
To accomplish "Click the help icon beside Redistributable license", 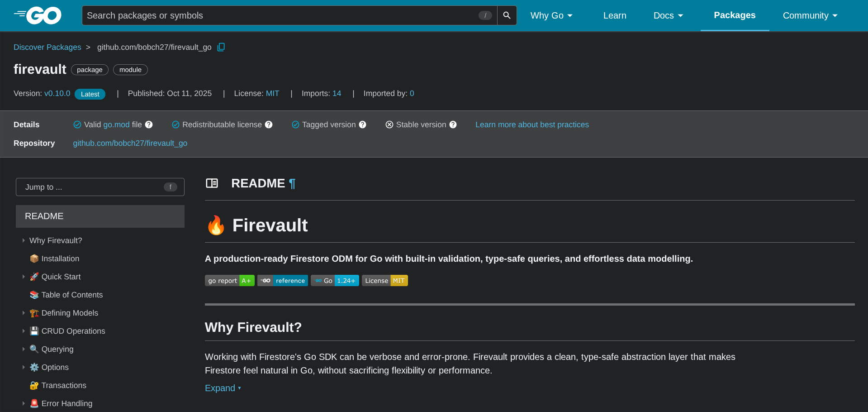I will pos(269,125).
